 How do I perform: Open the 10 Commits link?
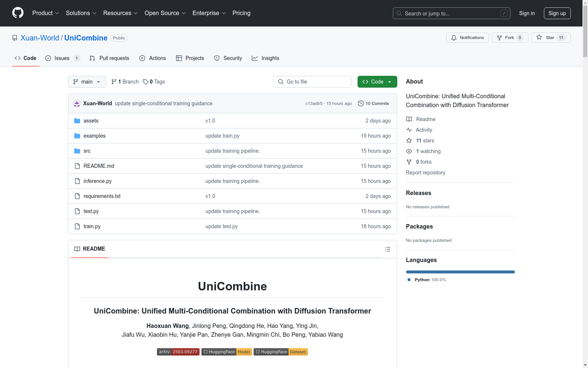click(x=373, y=103)
